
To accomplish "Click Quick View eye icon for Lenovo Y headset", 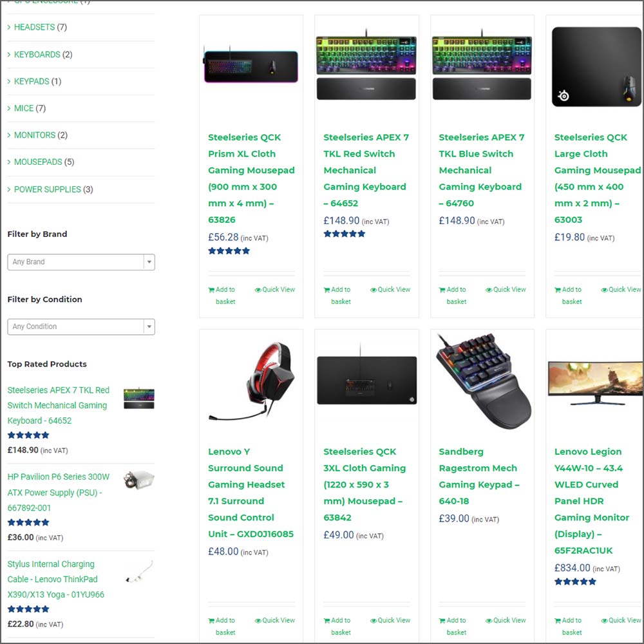I will pyautogui.click(x=258, y=621).
